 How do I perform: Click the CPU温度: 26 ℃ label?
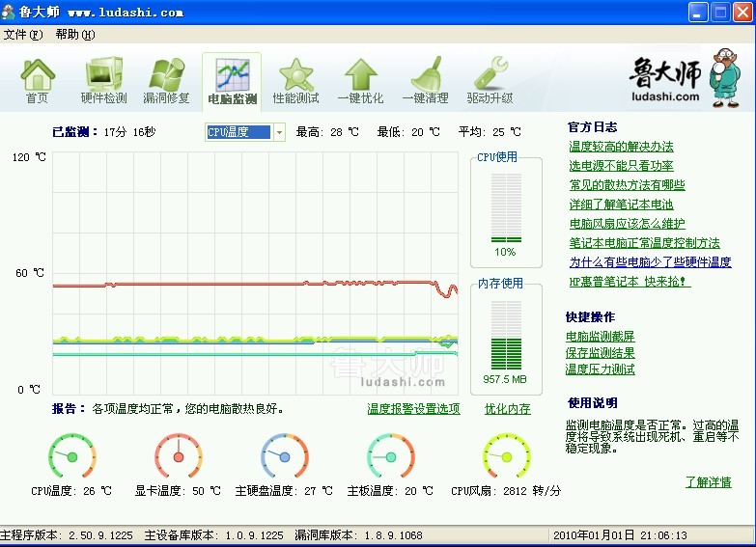point(71,491)
